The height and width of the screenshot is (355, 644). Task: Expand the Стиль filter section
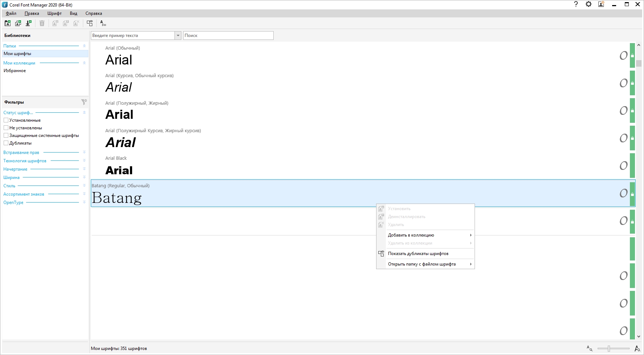84,186
